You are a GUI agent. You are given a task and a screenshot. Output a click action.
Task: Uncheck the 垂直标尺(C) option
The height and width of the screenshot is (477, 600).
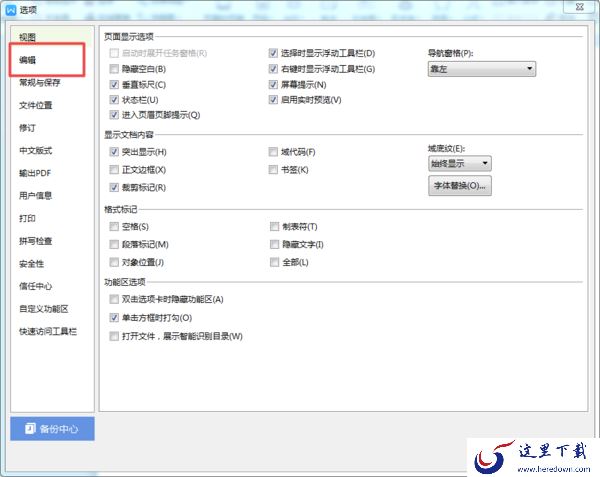point(114,85)
